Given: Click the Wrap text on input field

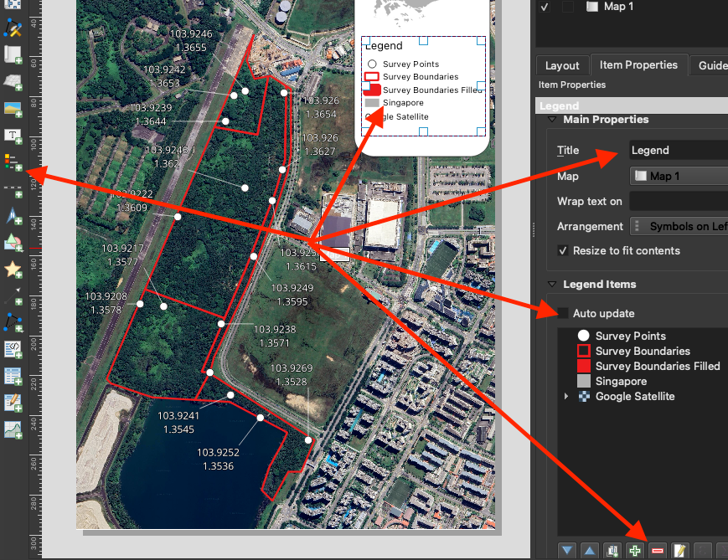Looking at the screenshot, I should (679, 202).
